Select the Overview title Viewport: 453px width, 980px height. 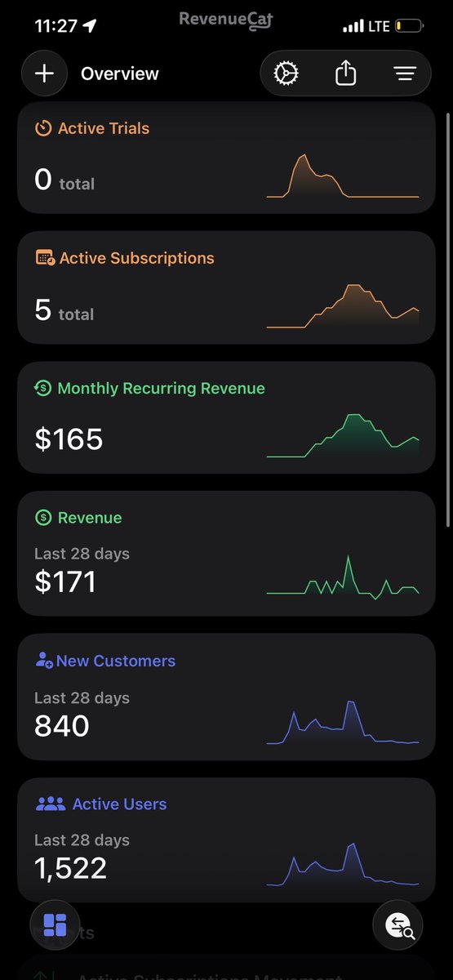120,73
